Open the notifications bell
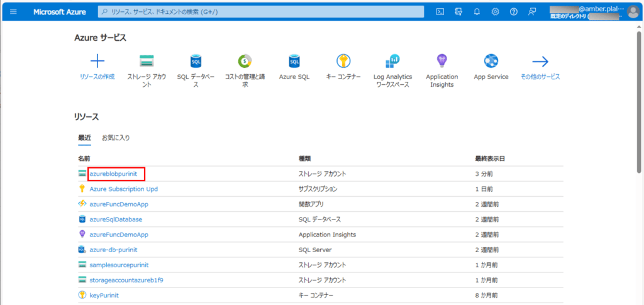The width and height of the screenshot is (644, 305). (477, 12)
